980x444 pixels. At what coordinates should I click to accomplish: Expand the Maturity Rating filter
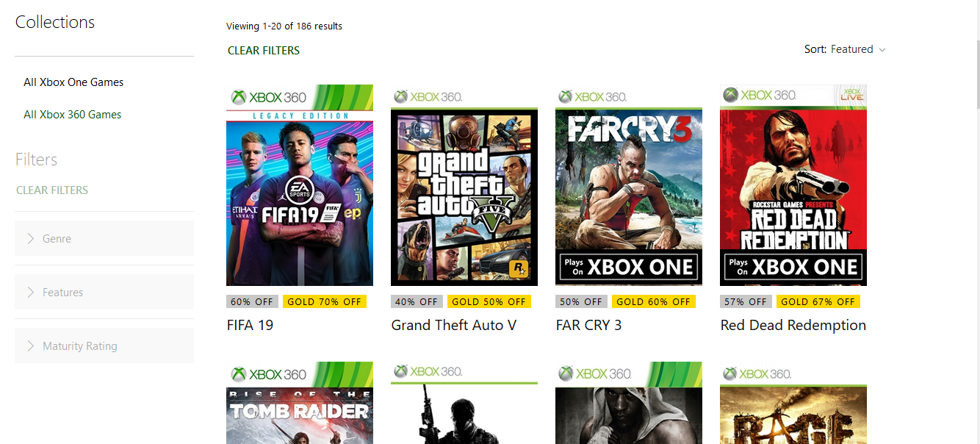[x=104, y=345]
